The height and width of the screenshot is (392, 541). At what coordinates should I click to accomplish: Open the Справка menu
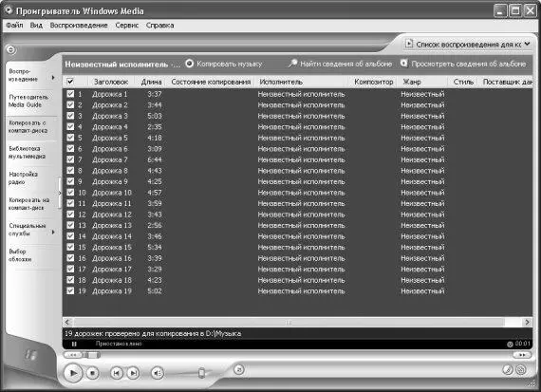[x=159, y=26]
